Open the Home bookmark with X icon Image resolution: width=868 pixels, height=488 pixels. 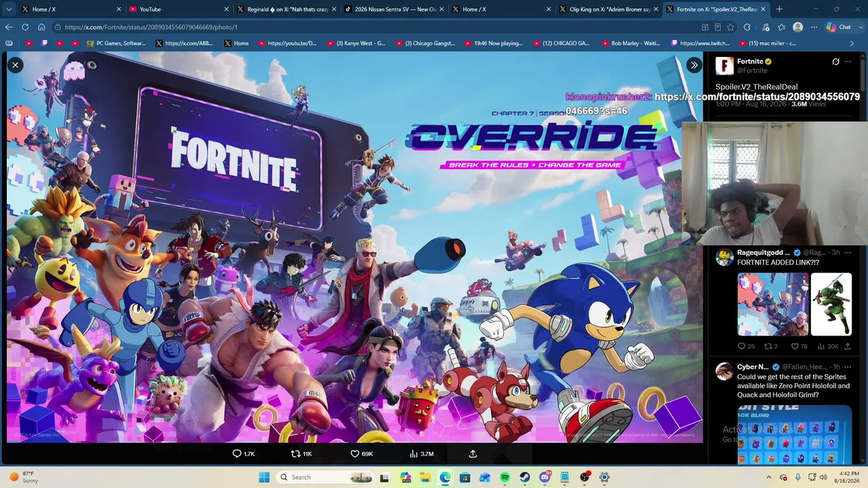pos(237,43)
